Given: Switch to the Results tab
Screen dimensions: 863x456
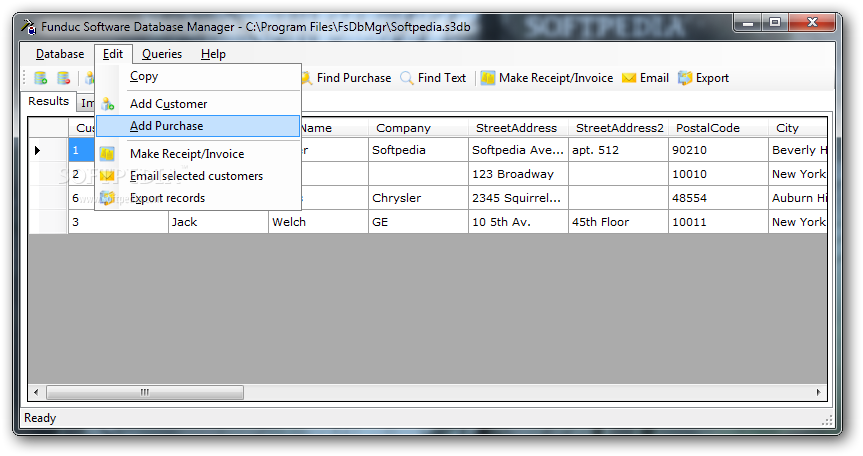Looking at the screenshot, I should point(48,101).
